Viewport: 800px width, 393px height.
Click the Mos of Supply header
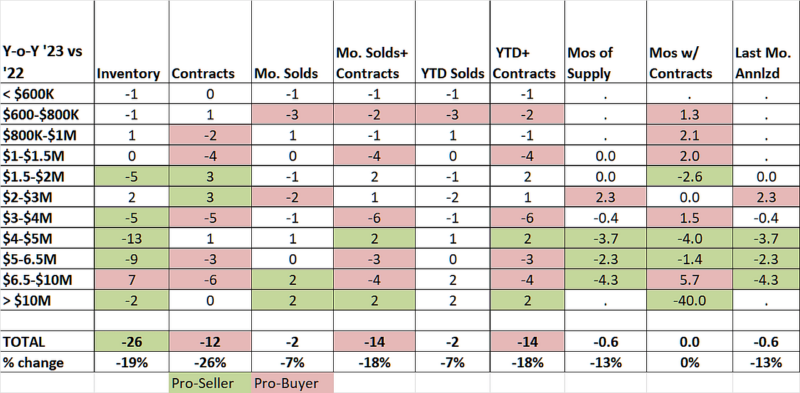[x=605, y=42]
